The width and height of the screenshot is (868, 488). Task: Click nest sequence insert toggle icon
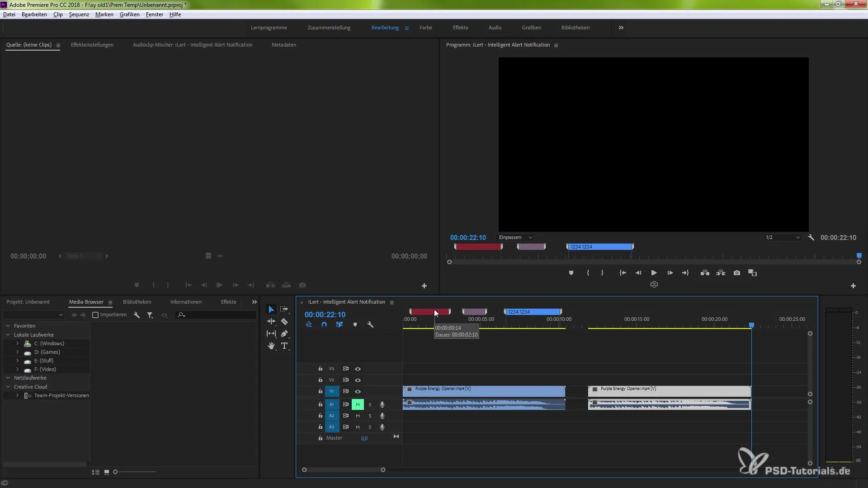point(309,325)
